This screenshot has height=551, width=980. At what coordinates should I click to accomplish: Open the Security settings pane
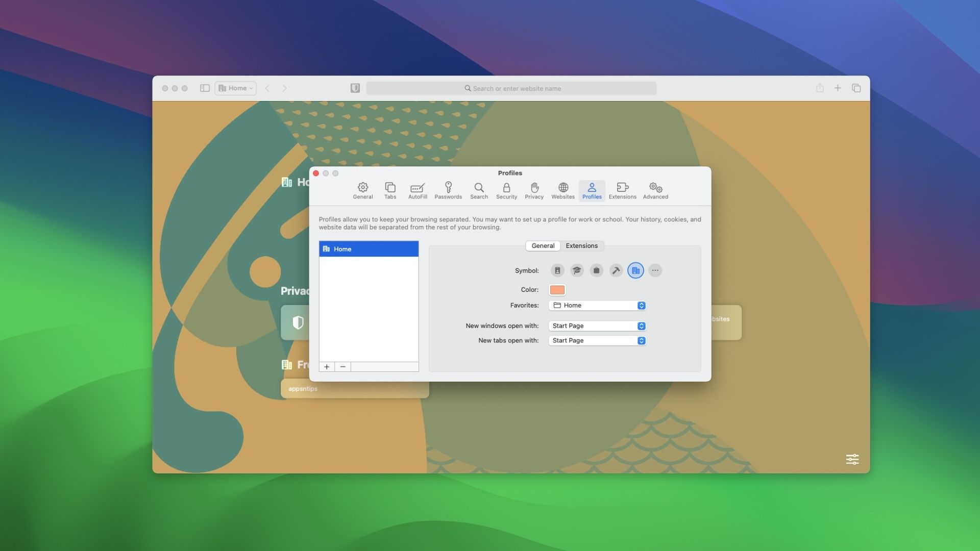point(506,190)
